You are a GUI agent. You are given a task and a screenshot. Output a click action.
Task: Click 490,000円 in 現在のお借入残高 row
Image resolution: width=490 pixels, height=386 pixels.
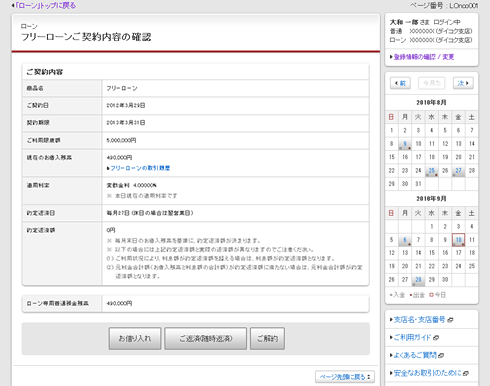click(x=119, y=157)
